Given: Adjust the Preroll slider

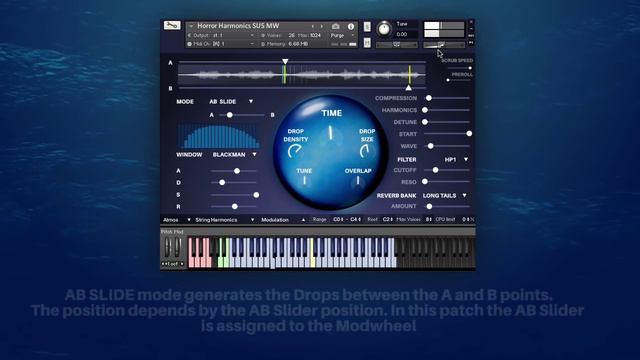Looking at the screenshot, I should tap(459, 80).
